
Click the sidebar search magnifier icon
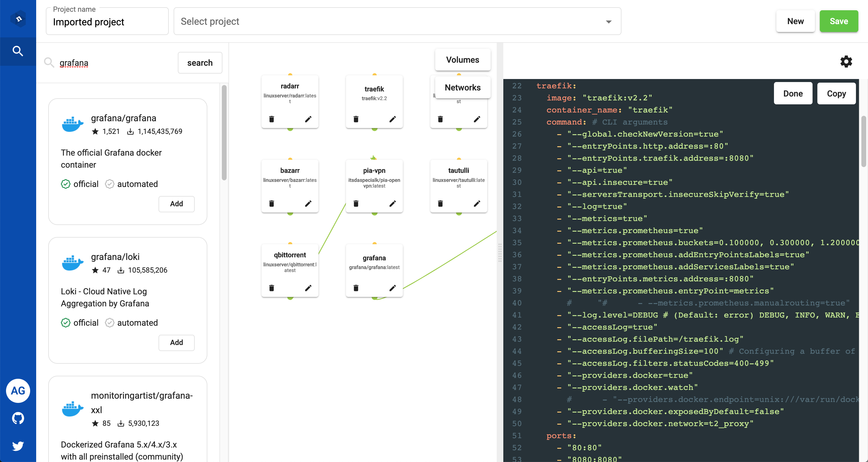(18, 51)
